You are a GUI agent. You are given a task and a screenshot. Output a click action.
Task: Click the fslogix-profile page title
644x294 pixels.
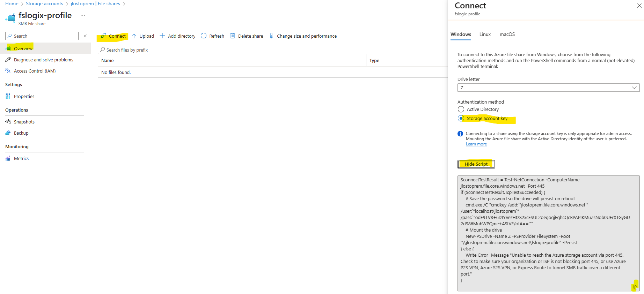point(45,15)
